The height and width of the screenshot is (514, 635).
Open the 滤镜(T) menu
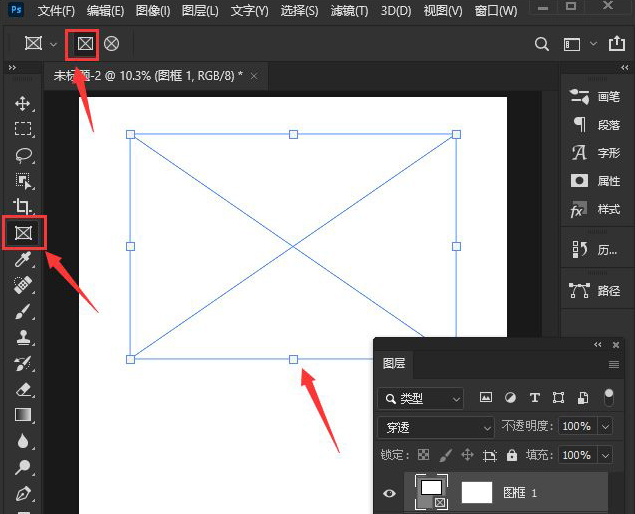point(349,11)
